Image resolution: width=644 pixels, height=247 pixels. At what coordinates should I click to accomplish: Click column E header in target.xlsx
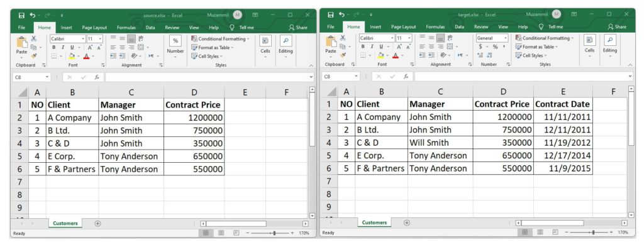point(563,92)
